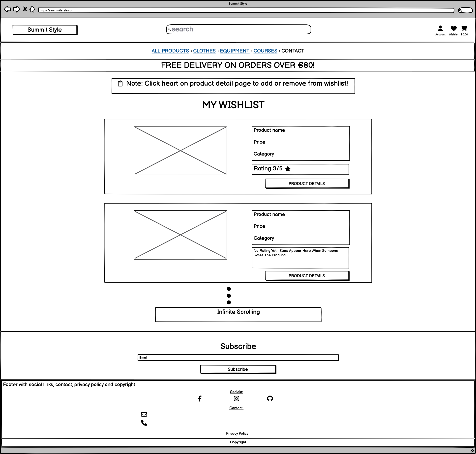
Task: Click the shopping cart icon
Action: tap(465, 28)
